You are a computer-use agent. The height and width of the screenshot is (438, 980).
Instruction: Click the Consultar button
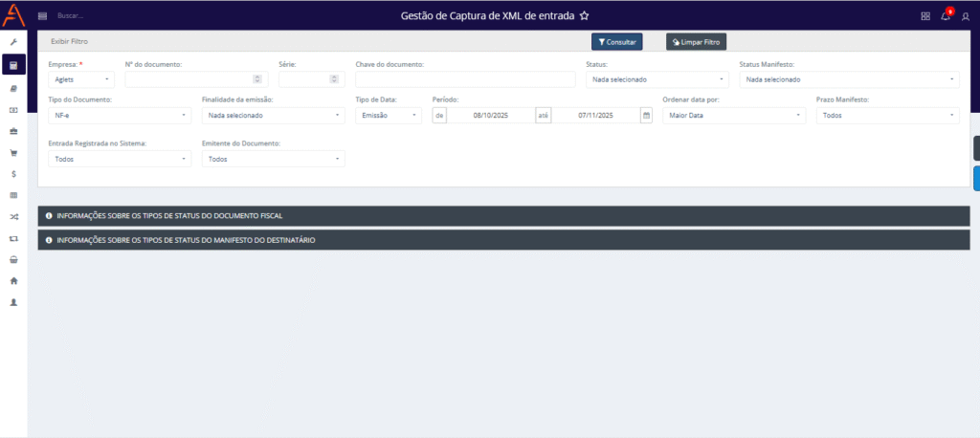pos(616,42)
